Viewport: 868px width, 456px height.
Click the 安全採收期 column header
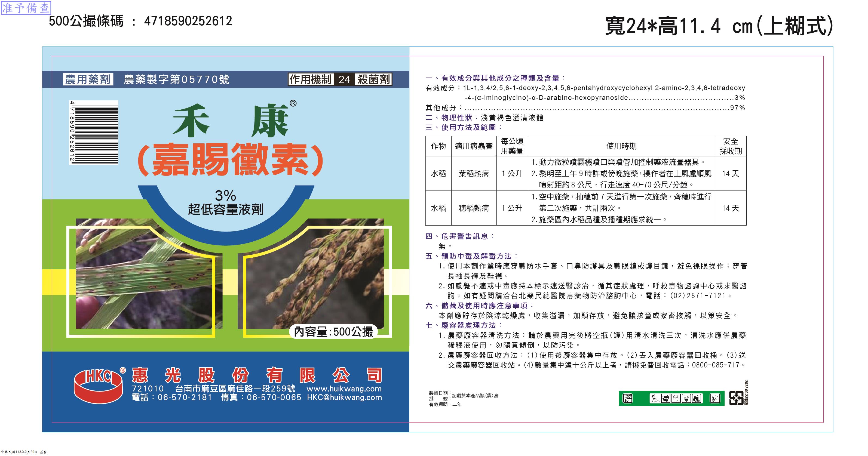click(x=731, y=146)
